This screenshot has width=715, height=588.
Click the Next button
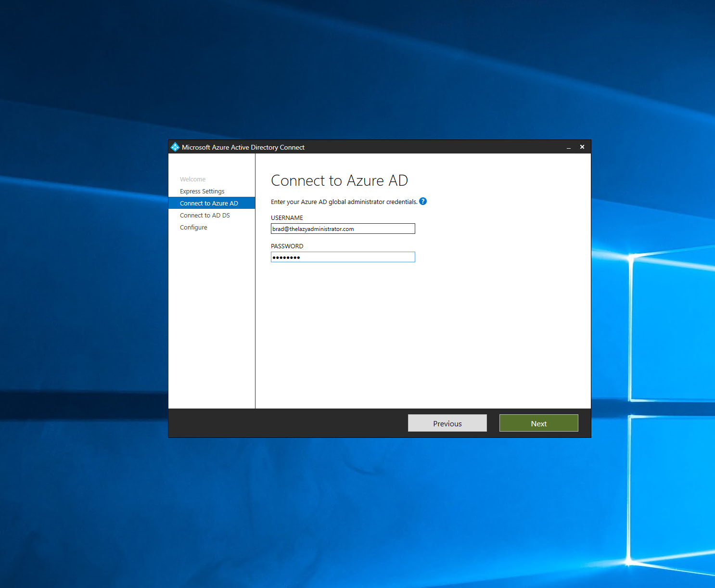539,423
